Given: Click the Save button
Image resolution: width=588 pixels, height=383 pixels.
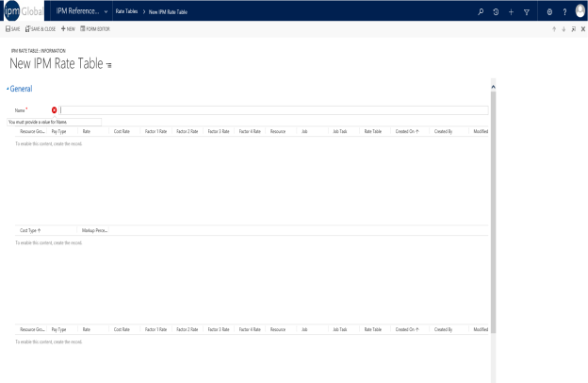Looking at the screenshot, I should [x=13, y=29].
